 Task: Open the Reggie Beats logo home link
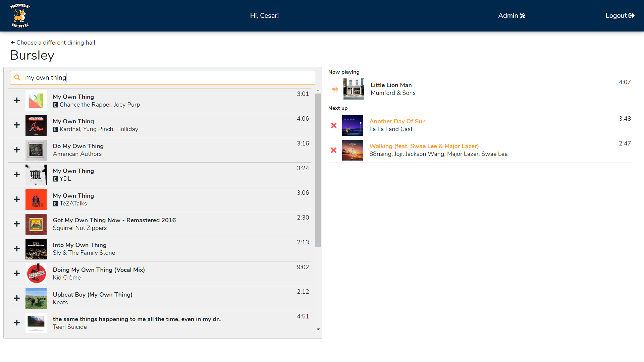coord(20,16)
